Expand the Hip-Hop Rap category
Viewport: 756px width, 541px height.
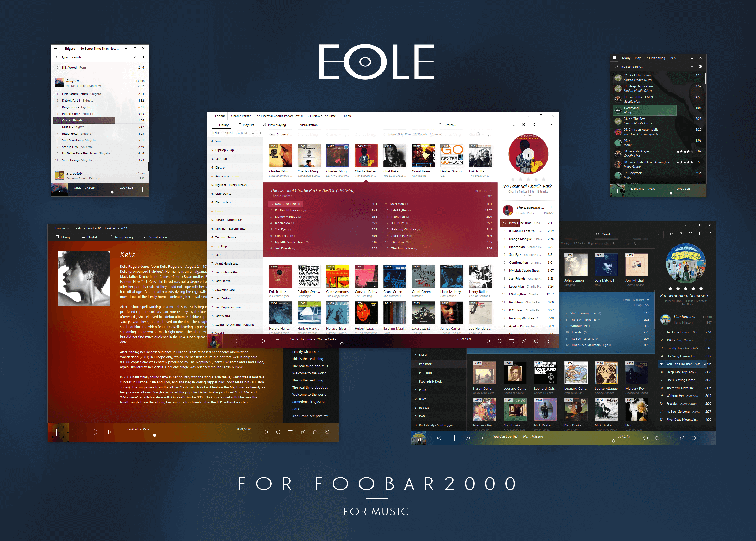pyautogui.click(x=225, y=150)
